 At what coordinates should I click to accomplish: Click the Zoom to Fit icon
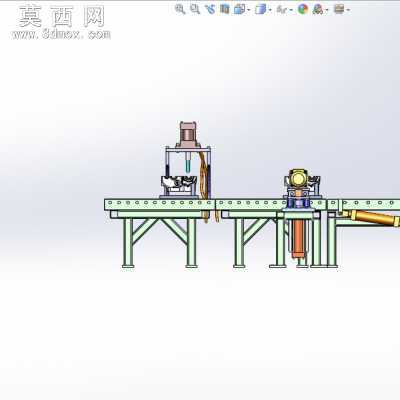180,9
